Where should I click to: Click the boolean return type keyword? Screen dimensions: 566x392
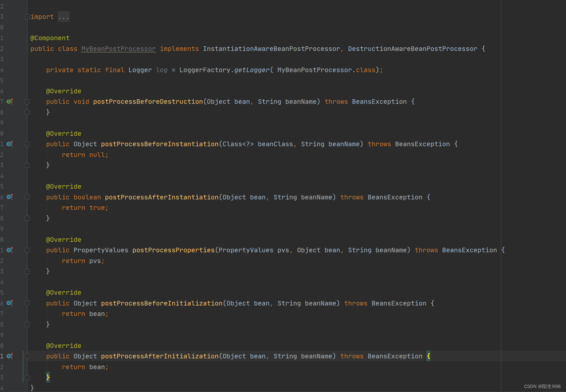[x=87, y=197]
